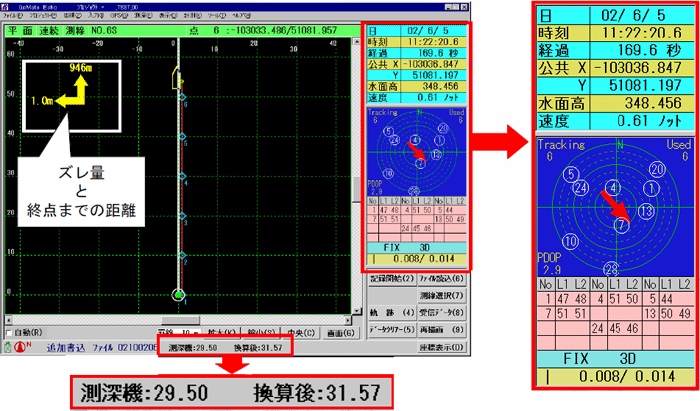This screenshot has width=700, height=411.
Task: Open the 入力 menu
Action: pos(96,16)
